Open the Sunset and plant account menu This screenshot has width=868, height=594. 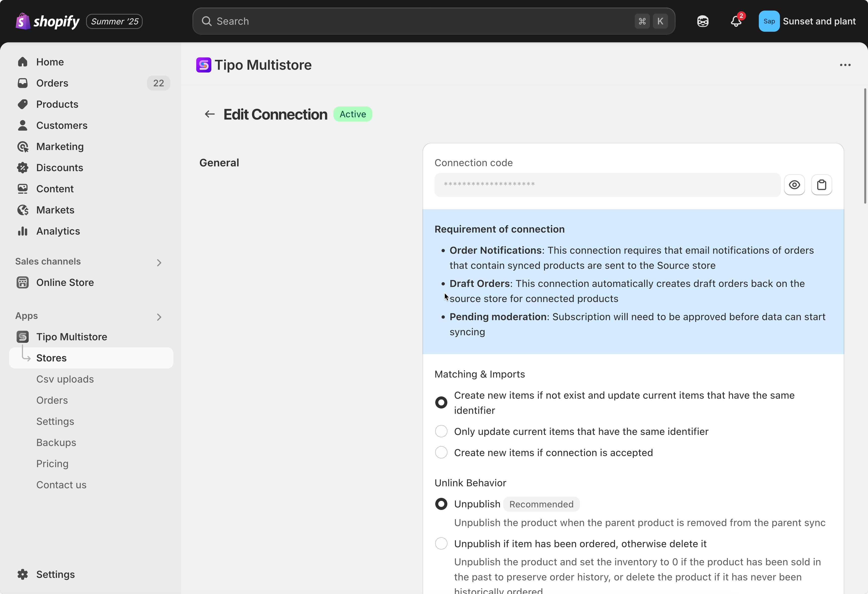click(x=807, y=21)
